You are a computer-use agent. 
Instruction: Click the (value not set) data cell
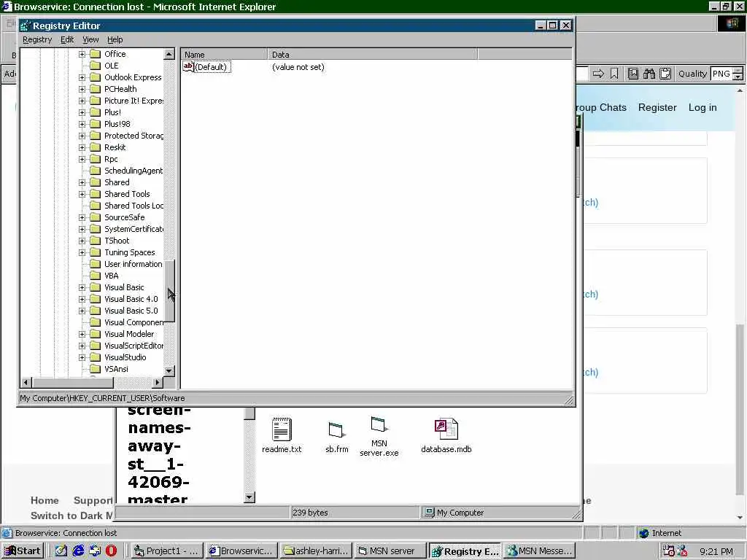pyautogui.click(x=298, y=67)
